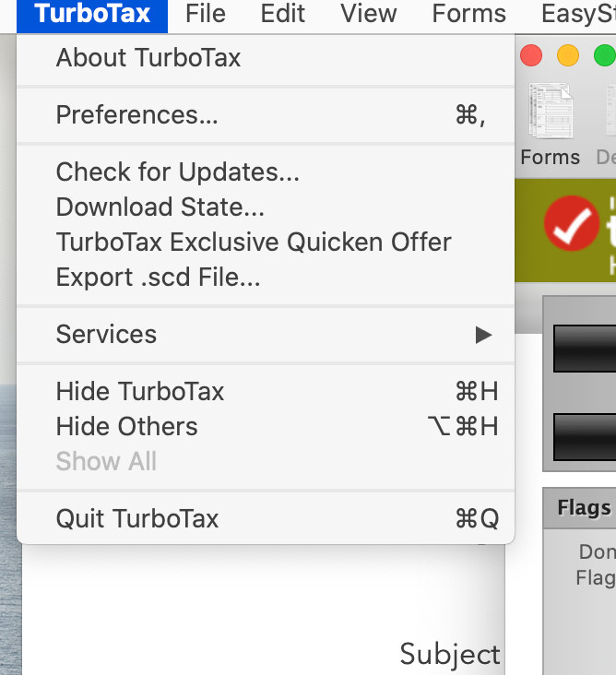Close the TurboTax window with red button
This screenshot has height=675, width=616.
531,55
